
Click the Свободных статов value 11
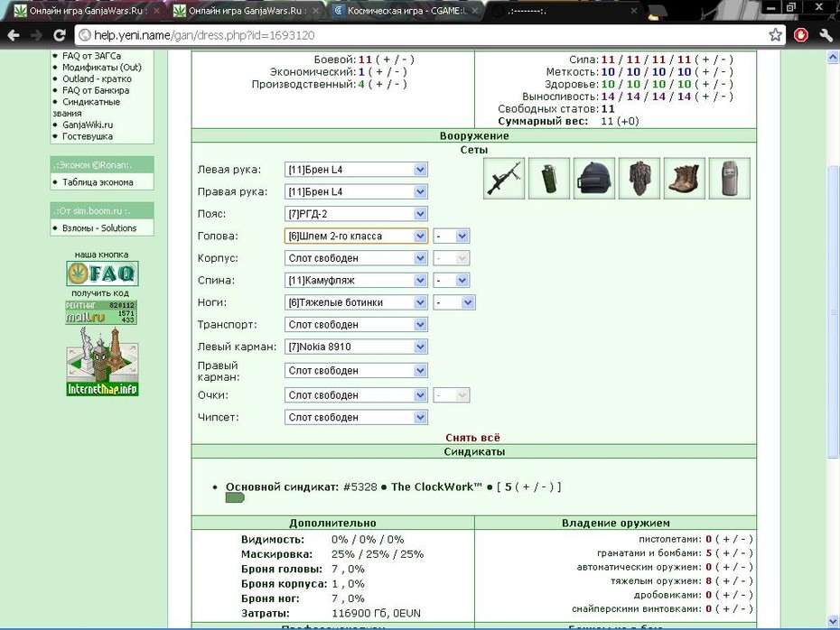pyautogui.click(x=608, y=108)
